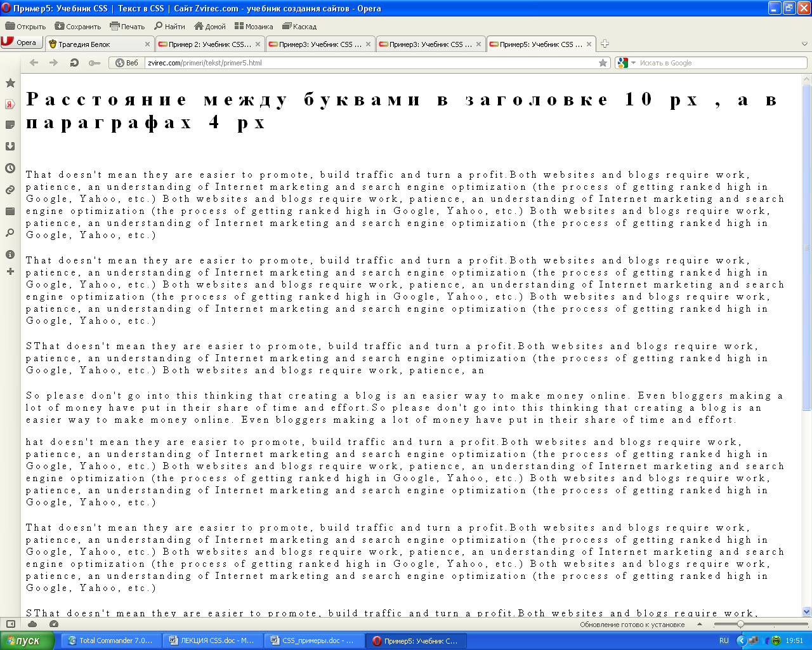Click the password manager key icon
This screenshot has width=812, height=650.
tap(95, 63)
